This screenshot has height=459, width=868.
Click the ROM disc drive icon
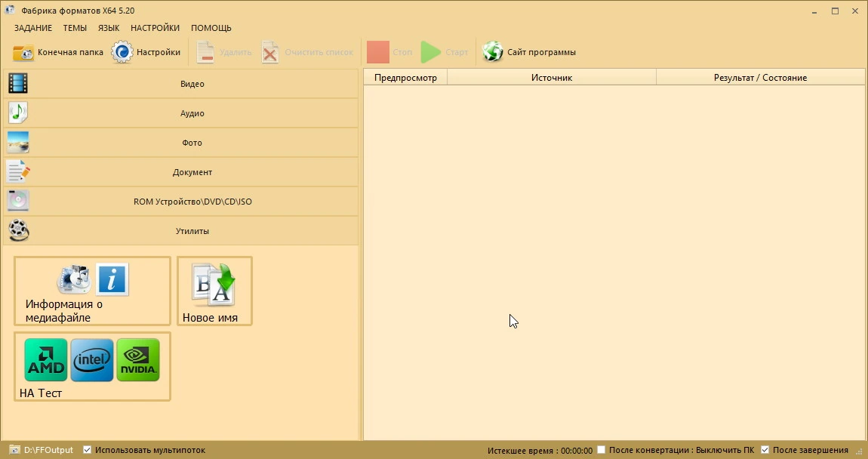(x=18, y=201)
